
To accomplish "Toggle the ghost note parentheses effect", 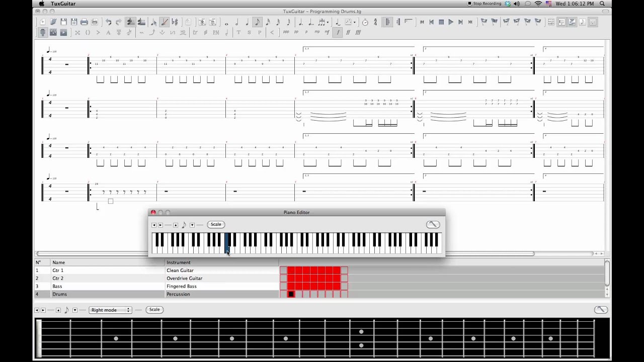I will [x=88, y=32].
